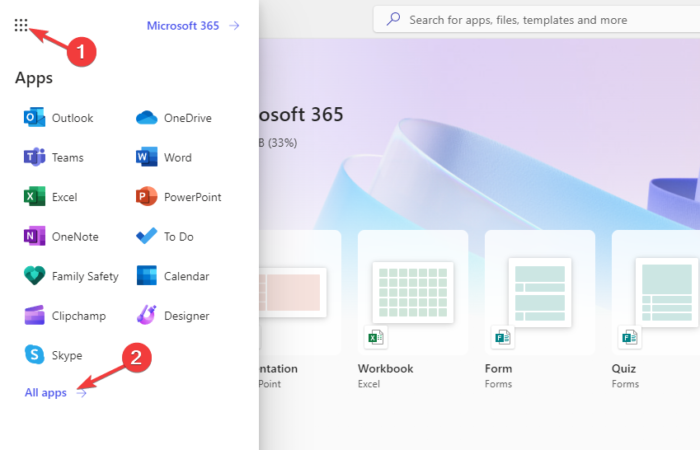Image resolution: width=700 pixels, height=450 pixels.
Task: Open the app launcher waffle grid icon
Action: point(21,25)
